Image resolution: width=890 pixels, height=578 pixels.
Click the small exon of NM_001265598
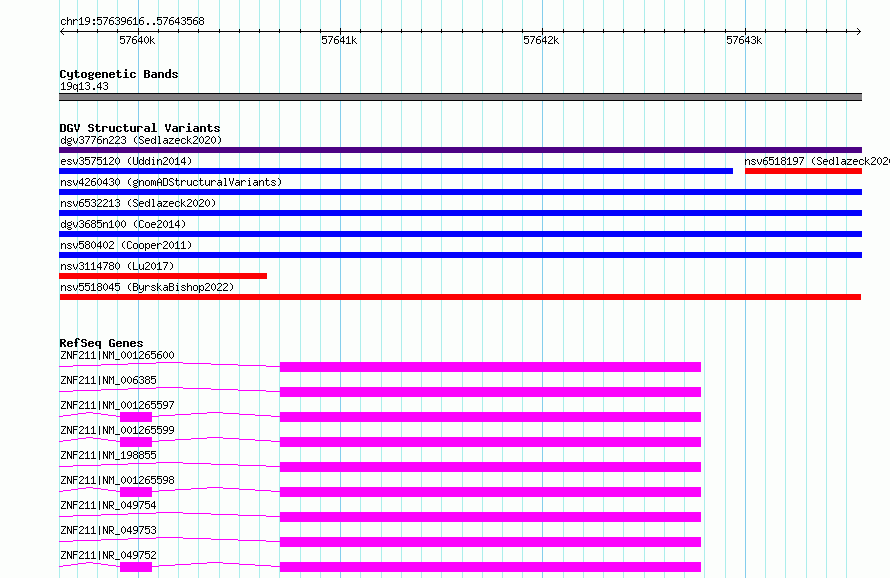[x=136, y=492]
